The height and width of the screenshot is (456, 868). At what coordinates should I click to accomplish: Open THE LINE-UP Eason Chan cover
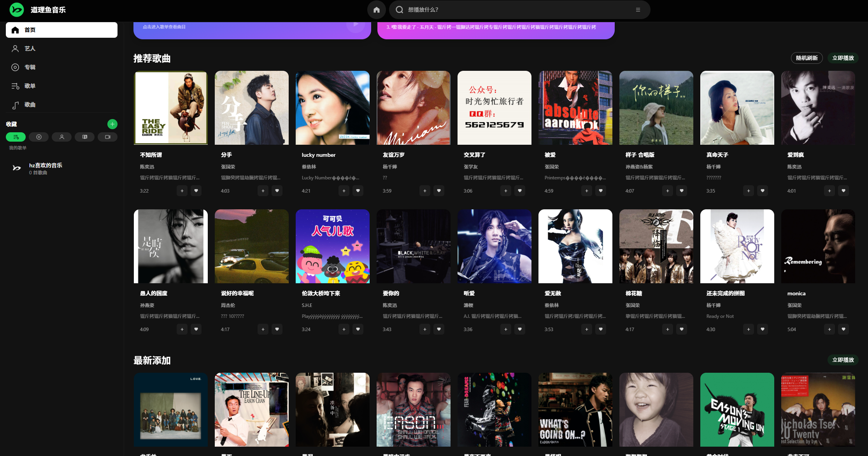[x=252, y=410]
